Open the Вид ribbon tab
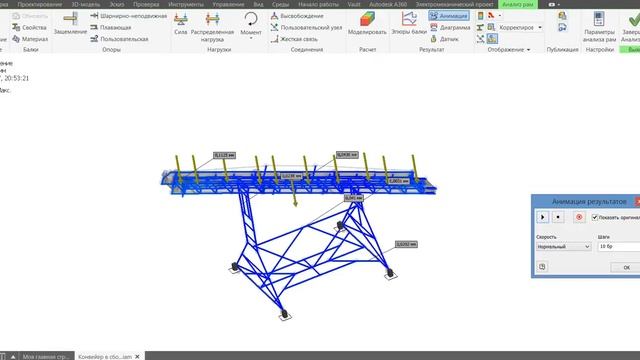640x360 pixels. (x=258, y=4)
